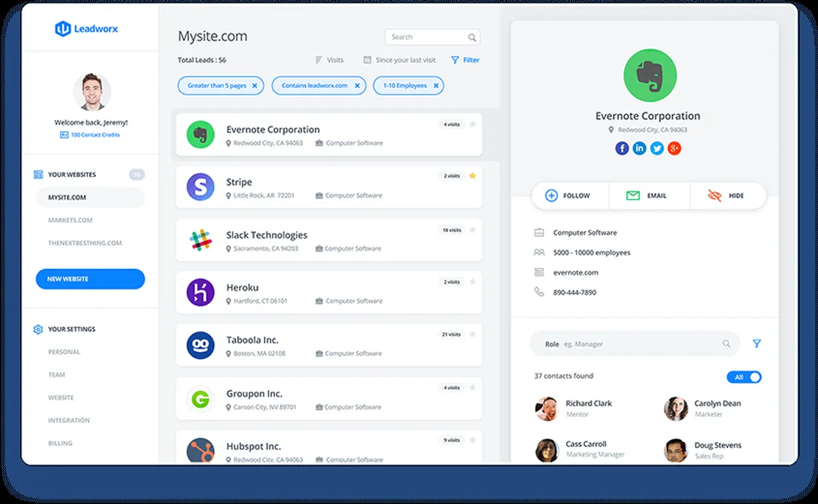Open BILLING settings
The width and height of the screenshot is (818, 504).
coord(60,443)
